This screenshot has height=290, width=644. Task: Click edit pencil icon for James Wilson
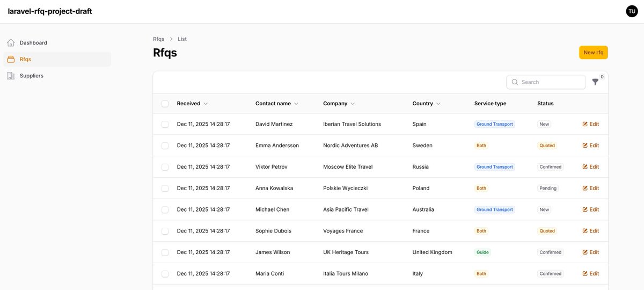pos(585,252)
